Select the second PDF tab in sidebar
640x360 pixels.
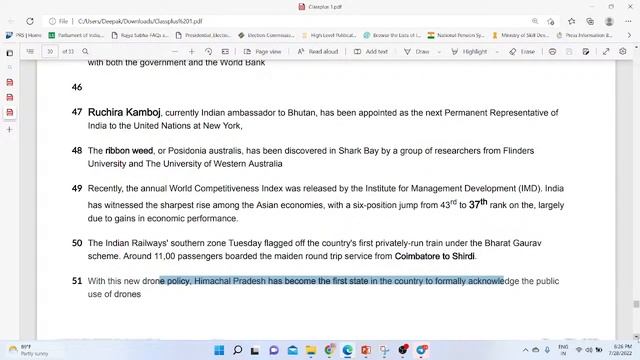coord(10,97)
